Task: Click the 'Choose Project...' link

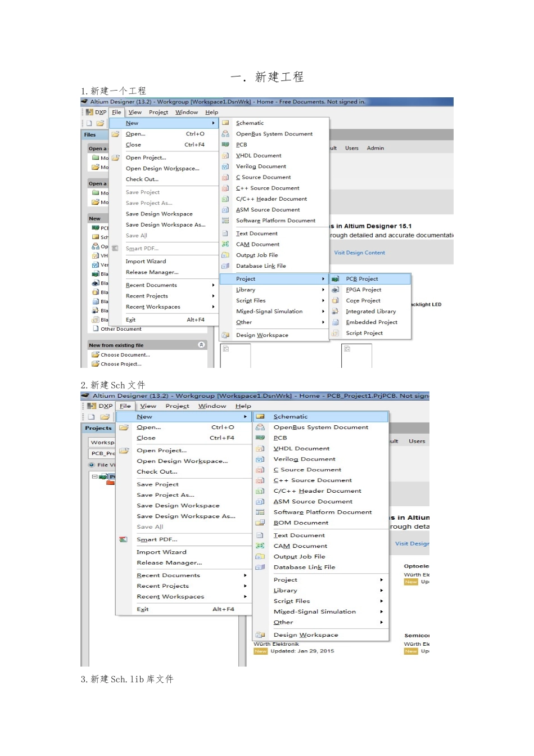Action: [x=121, y=364]
